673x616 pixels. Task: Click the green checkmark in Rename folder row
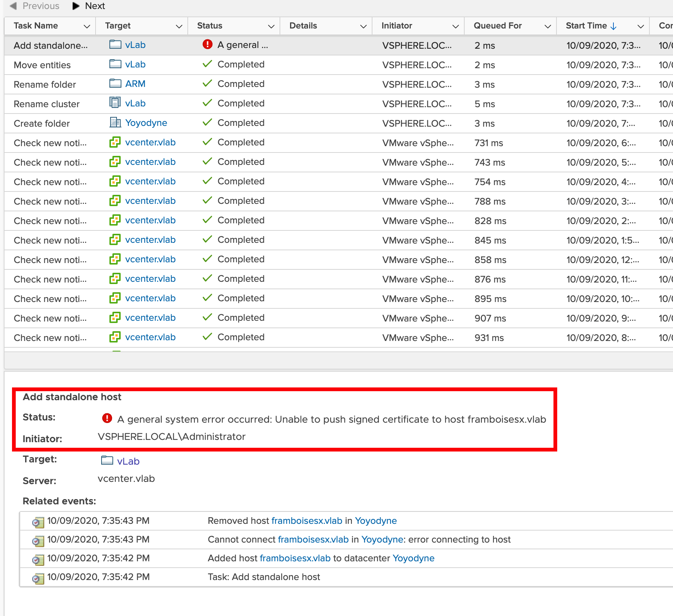pyautogui.click(x=207, y=84)
